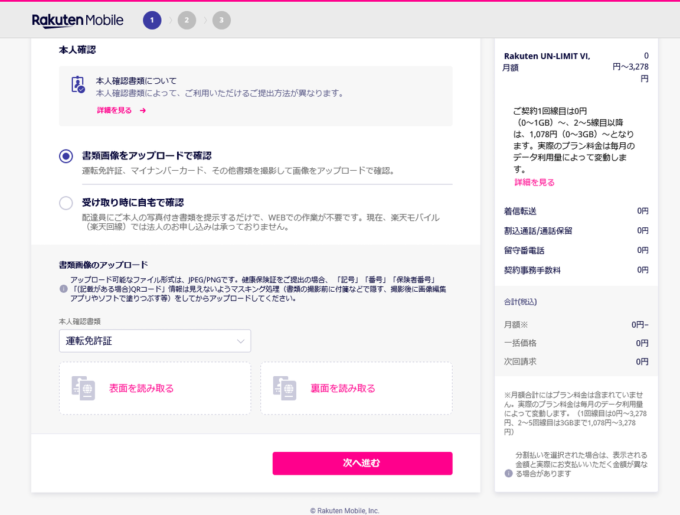
Task: Click the chevron of 本人確認書類 dropdown
Action: point(240,341)
